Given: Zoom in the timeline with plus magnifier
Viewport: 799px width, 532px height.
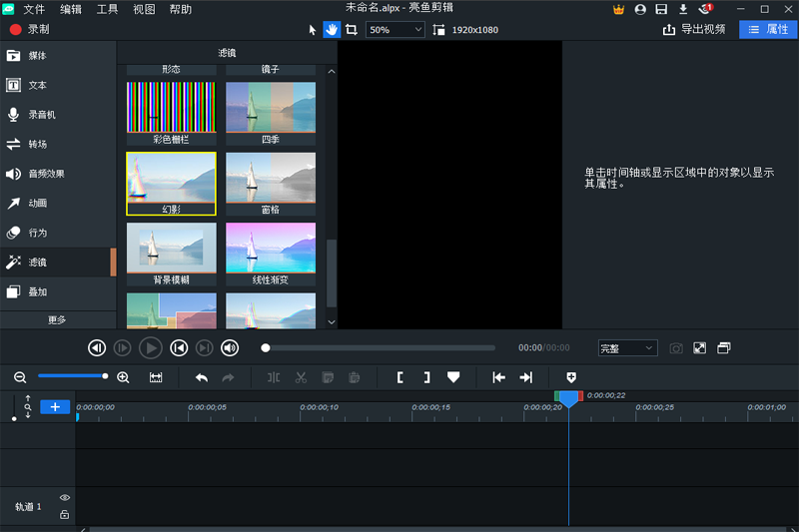Looking at the screenshot, I should pos(124,377).
